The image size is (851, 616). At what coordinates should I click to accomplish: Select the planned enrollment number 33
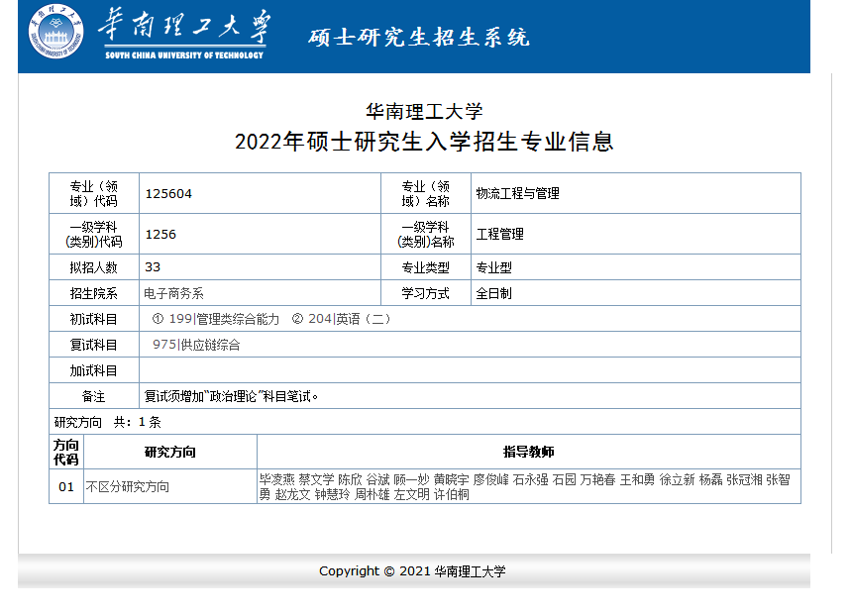pos(153,267)
